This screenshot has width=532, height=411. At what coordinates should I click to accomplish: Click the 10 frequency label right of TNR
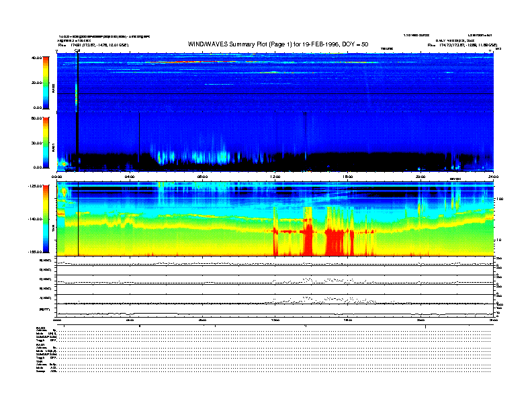coord(498,240)
